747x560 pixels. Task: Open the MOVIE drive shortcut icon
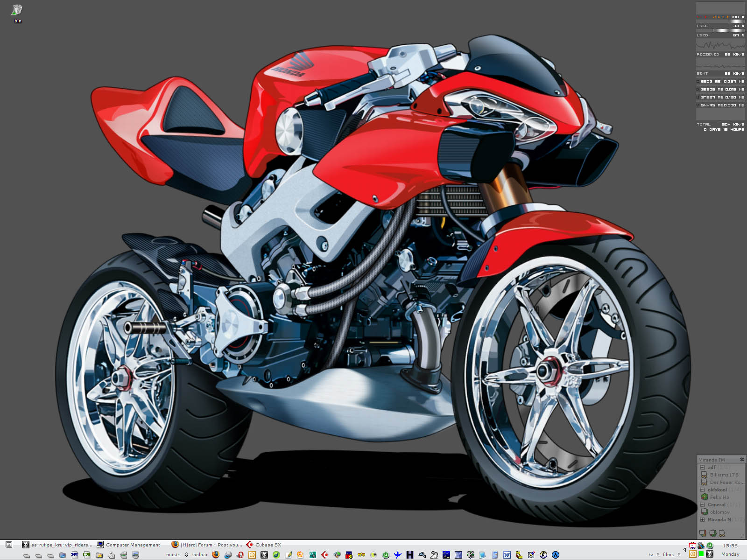[x=75, y=554]
